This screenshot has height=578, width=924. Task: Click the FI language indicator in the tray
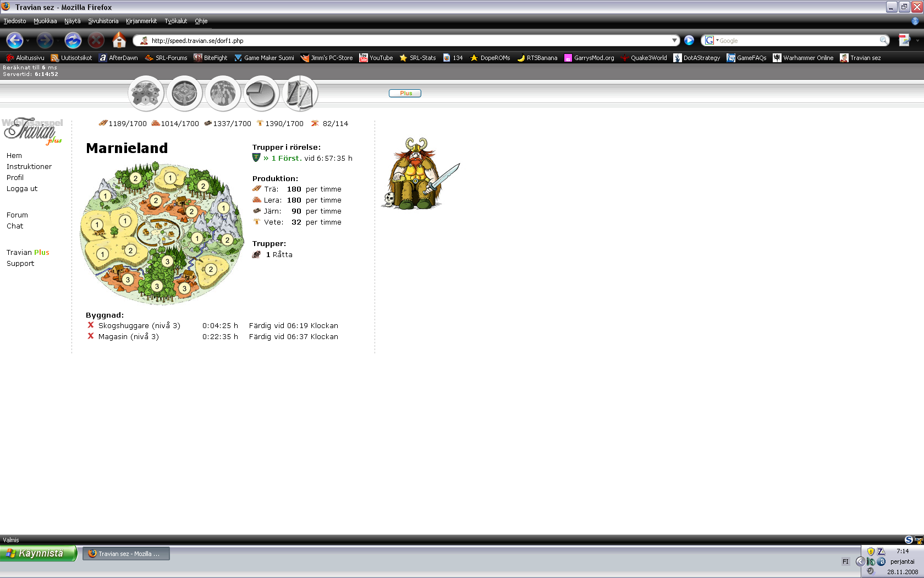point(845,561)
